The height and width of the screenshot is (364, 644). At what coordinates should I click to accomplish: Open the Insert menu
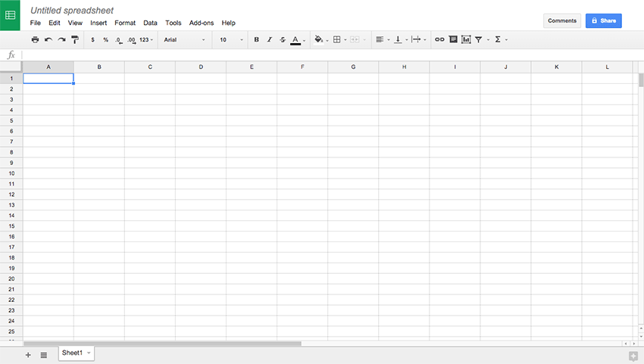[98, 23]
